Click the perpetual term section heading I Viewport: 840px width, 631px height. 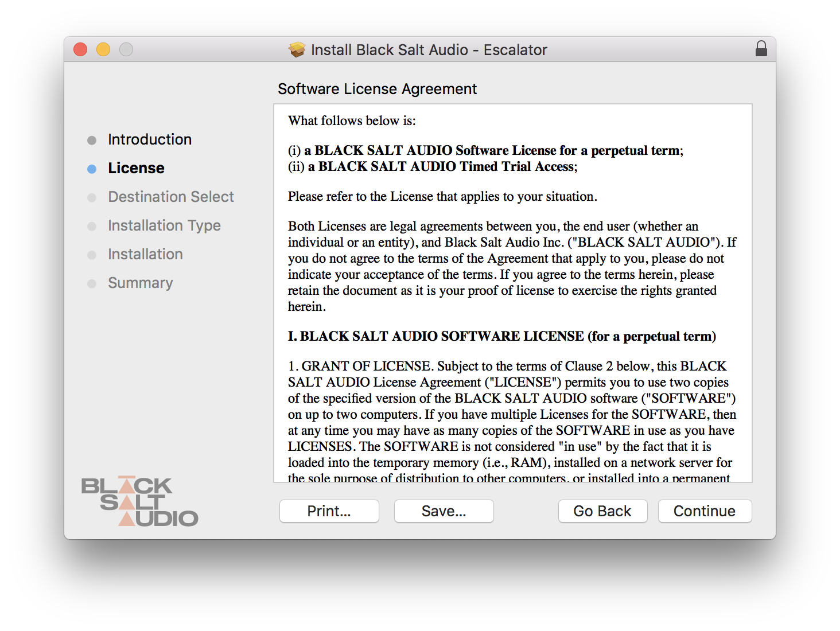(x=502, y=336)
